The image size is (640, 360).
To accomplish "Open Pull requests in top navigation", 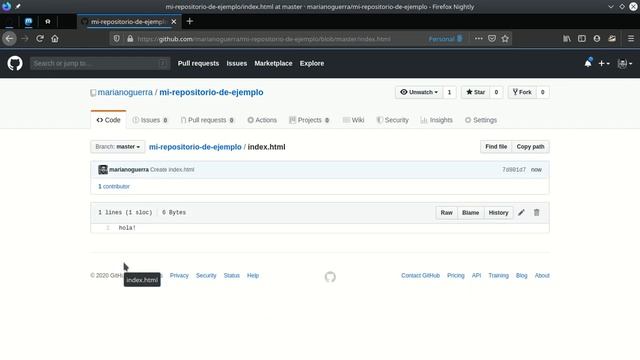I will 198,63.
